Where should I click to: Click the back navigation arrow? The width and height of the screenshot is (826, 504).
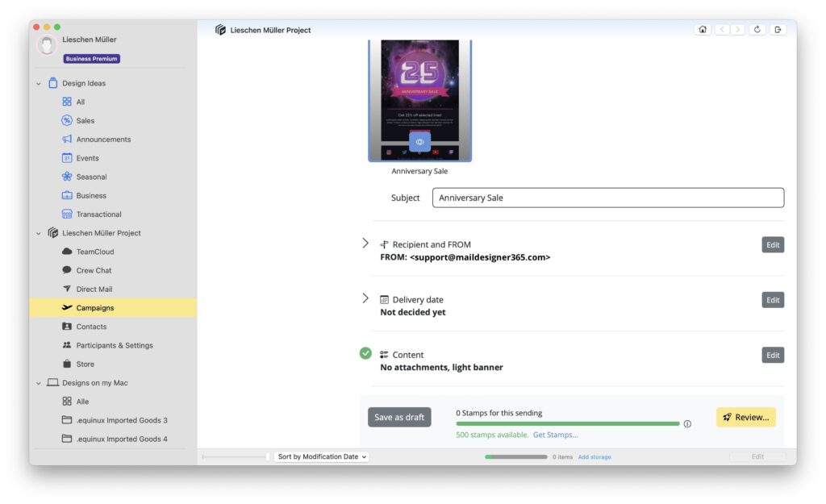tap(722, 30)
